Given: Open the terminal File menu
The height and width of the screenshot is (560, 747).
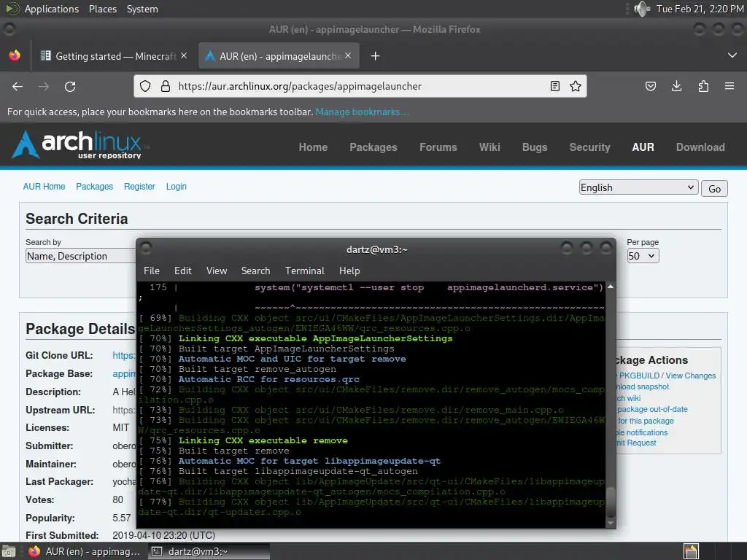Looking at the screenshot, I should point(152,271).
